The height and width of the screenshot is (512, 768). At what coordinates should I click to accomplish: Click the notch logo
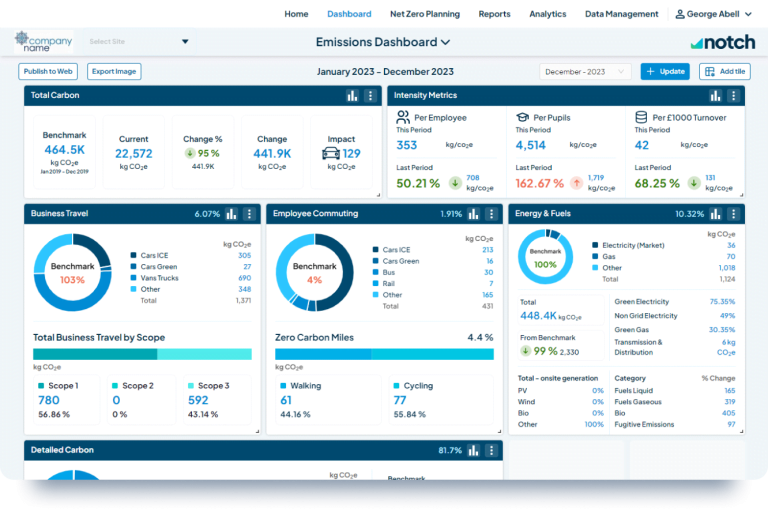click(723, 43)
